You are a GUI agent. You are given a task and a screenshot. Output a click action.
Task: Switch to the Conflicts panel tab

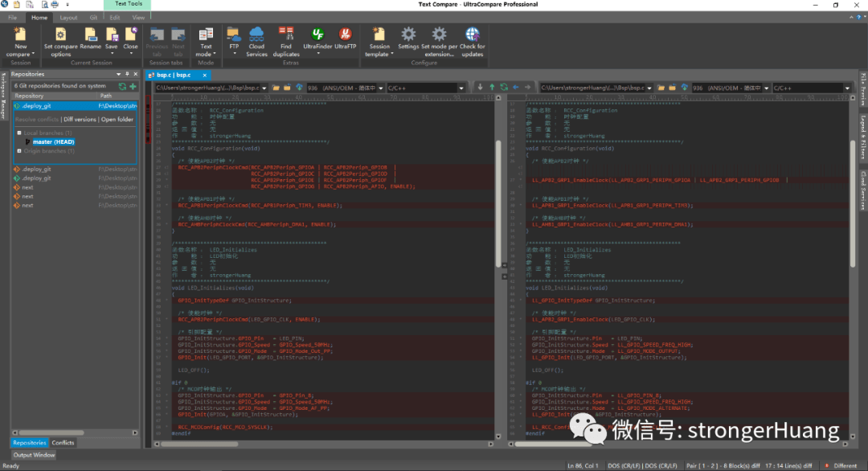(x=63, y=443)
